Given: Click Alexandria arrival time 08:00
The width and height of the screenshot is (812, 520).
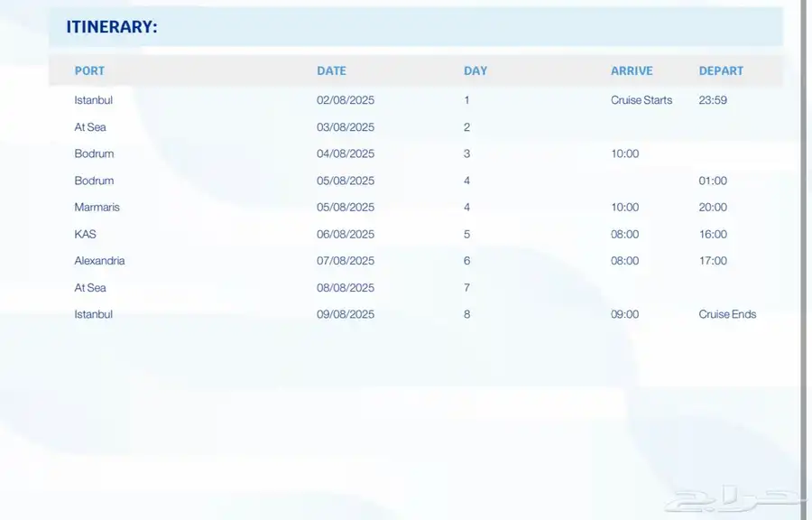Looking at the screenshot, I should pyautogui.click(x=624, y=261).
